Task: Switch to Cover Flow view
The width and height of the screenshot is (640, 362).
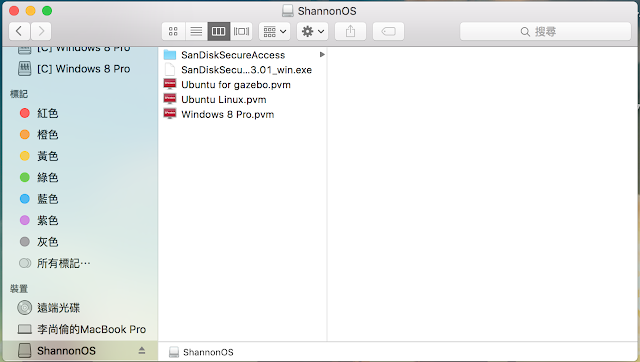Action: click(x=241, y=31)
